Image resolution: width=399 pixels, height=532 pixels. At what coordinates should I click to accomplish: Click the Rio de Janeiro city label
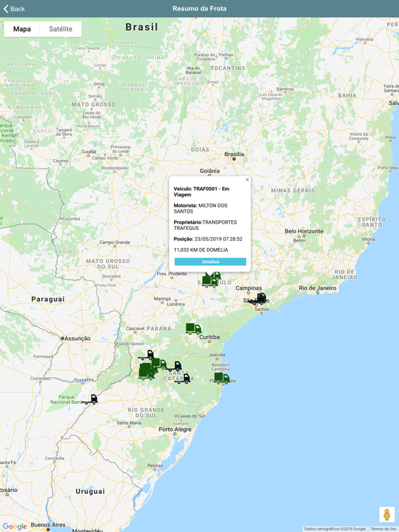[x=317, y=288]
